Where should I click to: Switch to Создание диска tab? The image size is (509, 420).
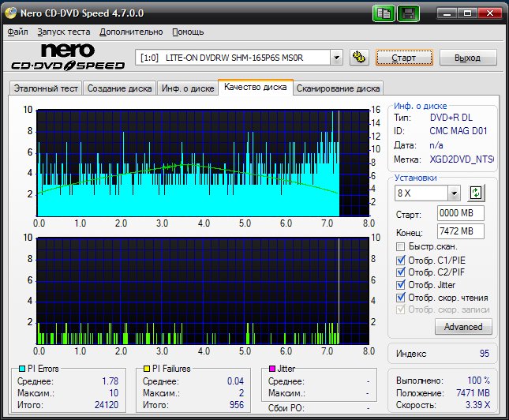(x=119, y=88)
